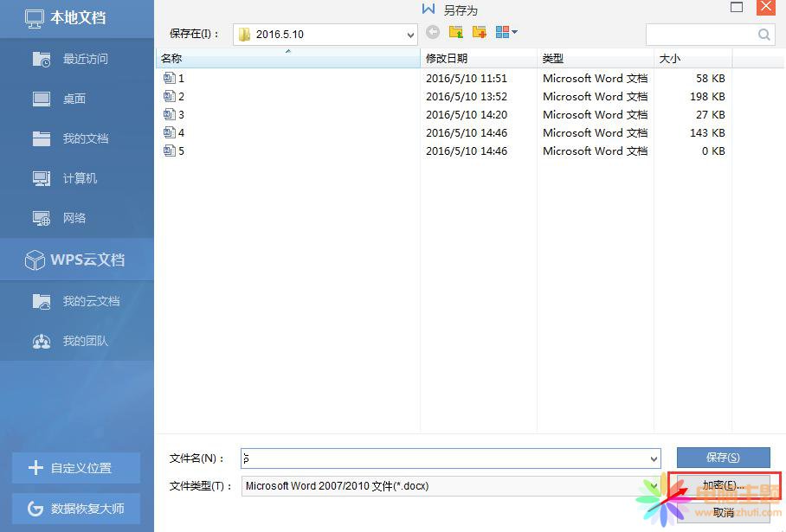Open 我的云文档 in the sidebar
The height and width of the screenshot is (532, 786).
point(78,301)
